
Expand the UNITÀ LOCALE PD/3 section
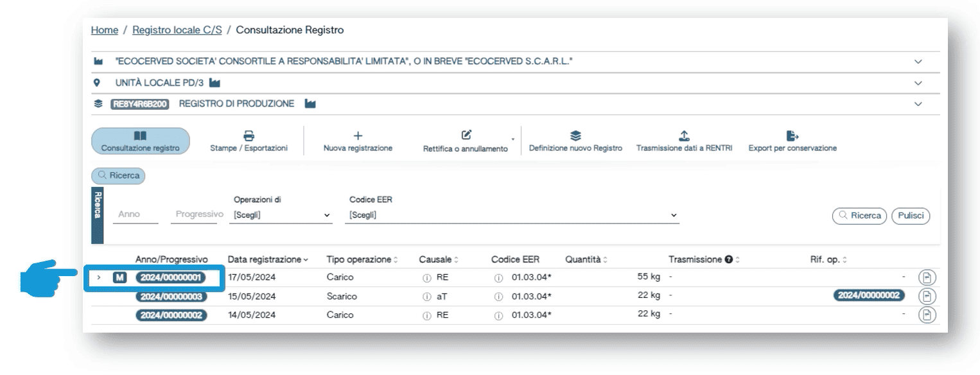[x=918, y=83]
